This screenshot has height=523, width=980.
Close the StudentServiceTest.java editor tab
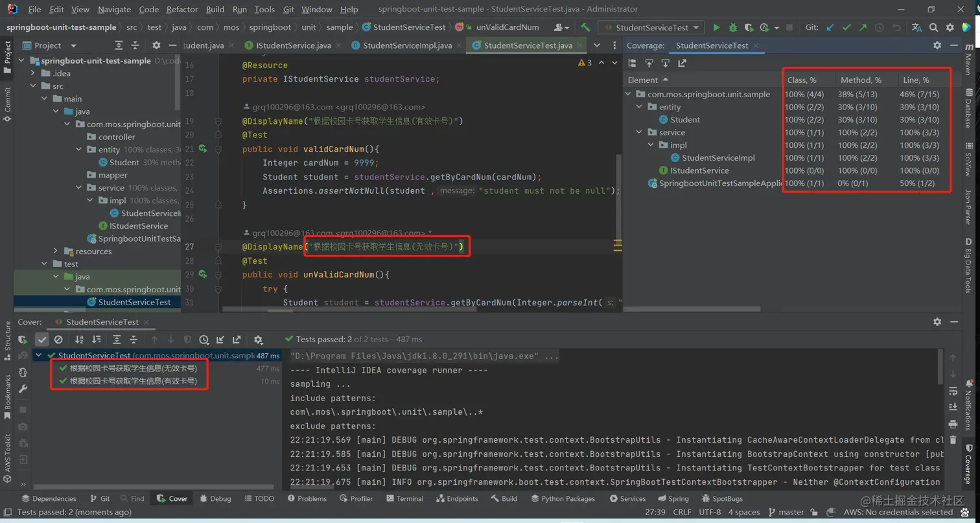tap(580, 45)
